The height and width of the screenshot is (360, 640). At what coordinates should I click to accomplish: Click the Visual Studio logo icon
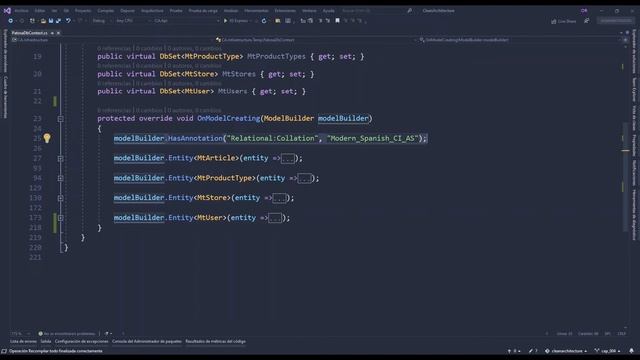click(7, 11)
